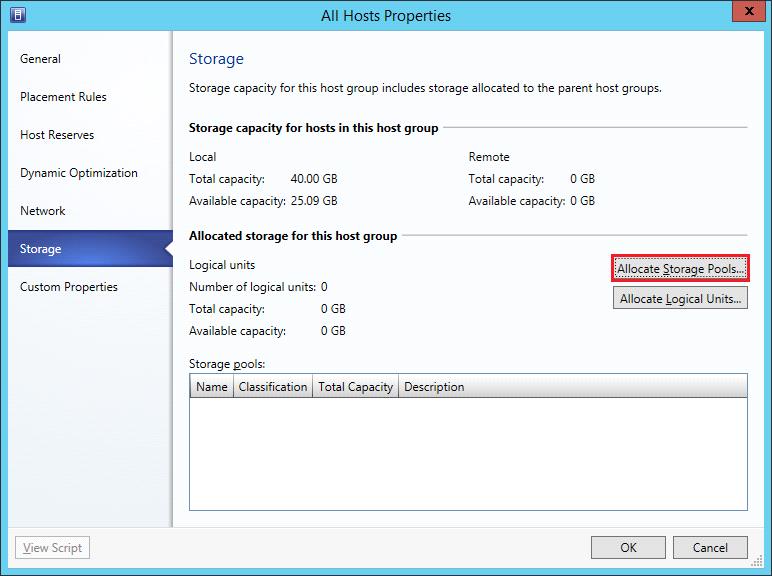772x576 pixels.
Task: Click the Description column header
Action: pyautogui.click(x=434, y=387)
